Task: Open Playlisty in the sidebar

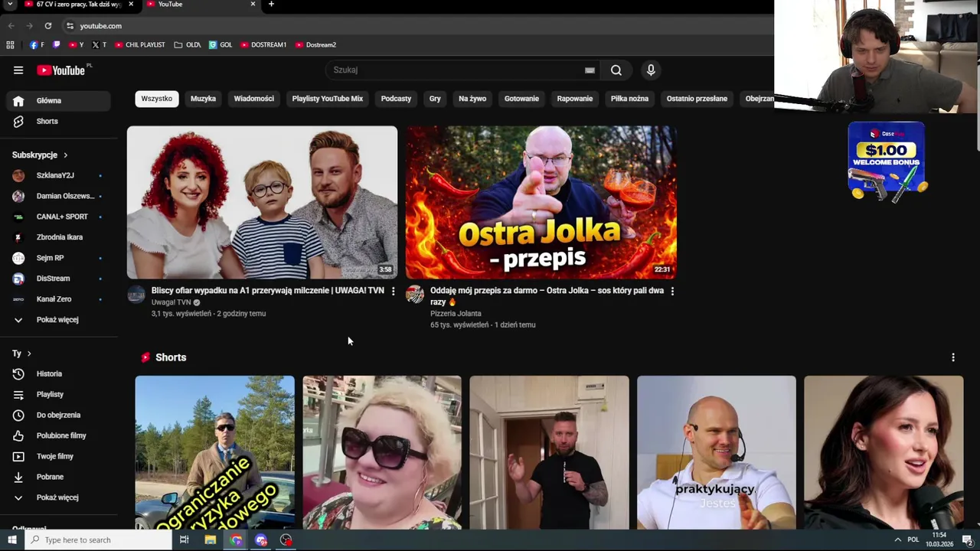Action: (x=58, y=395)
